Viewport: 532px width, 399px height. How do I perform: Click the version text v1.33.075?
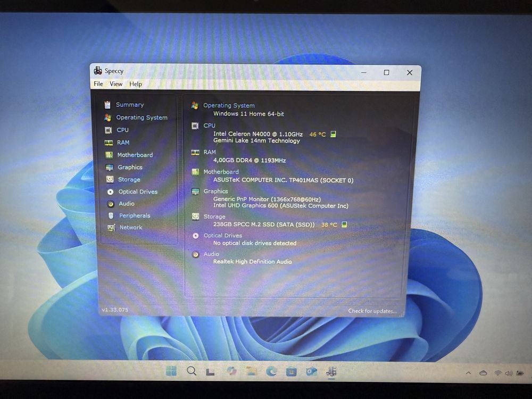coord(115,310)
